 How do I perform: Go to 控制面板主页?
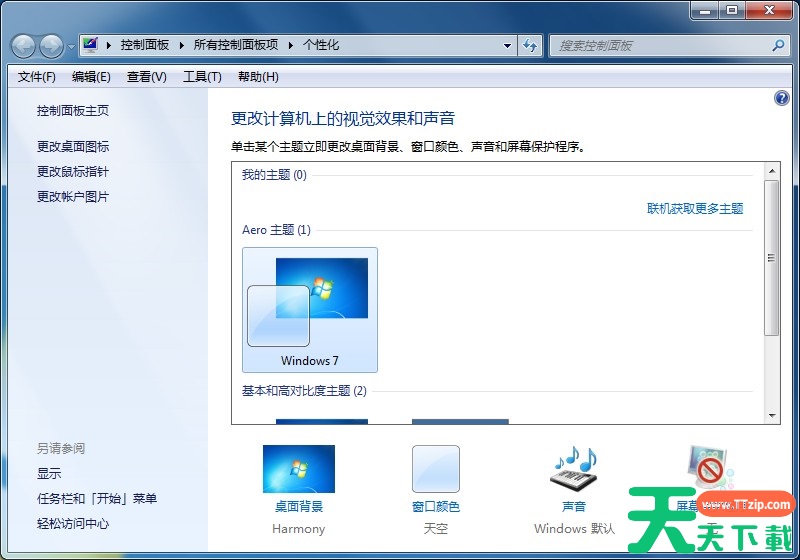73,111
